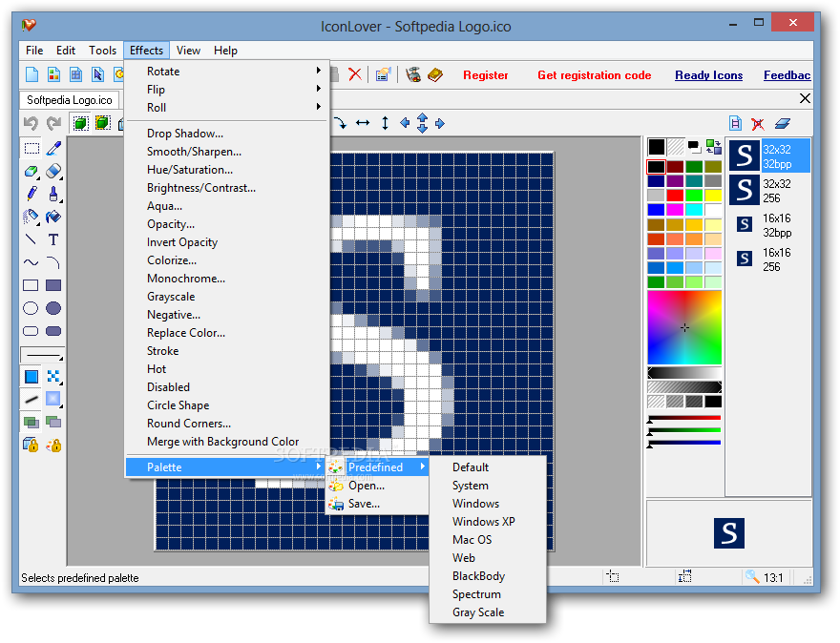Choose Windows XP predefined palette
This screenshot has height=643, width=840.
coord(483,522)
